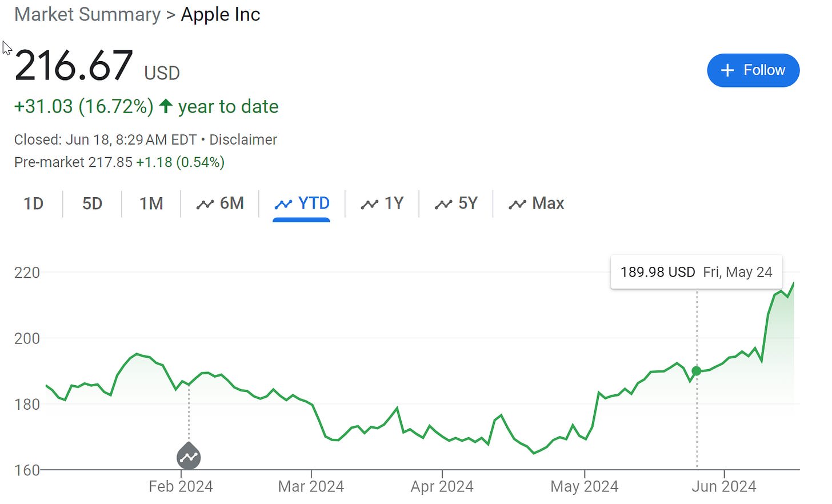Select the 5D time range tab
This screenshot has height=504, width=832.
pos(92,203)
